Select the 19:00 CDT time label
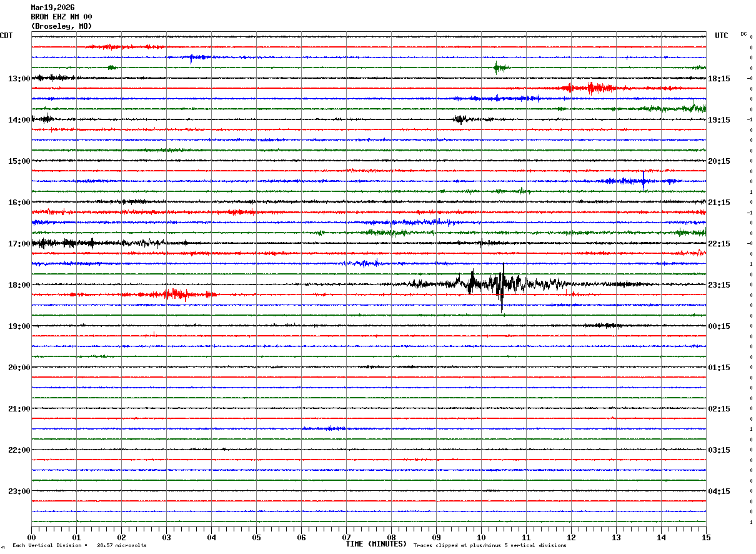This screenshot has height=554, width=756. tap(19, 326)
